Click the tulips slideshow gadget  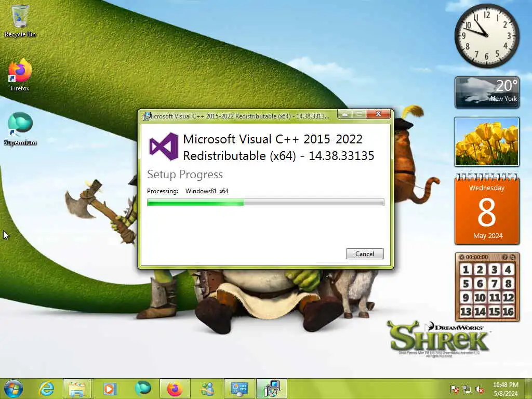click(x=486, y=142)
